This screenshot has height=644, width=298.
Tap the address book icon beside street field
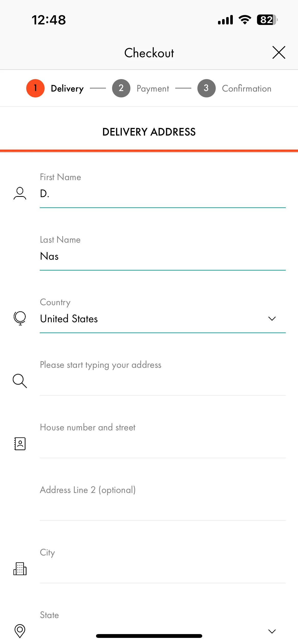click(20, 444)
